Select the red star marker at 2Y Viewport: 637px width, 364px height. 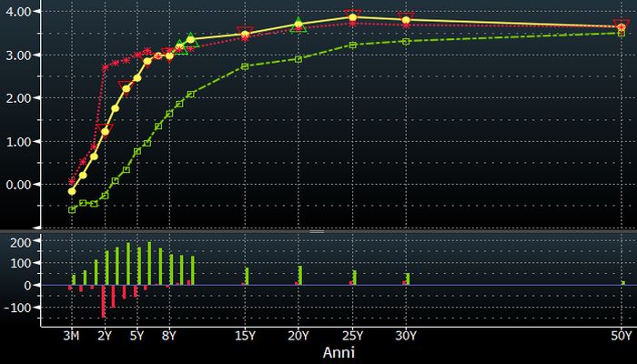105,67
